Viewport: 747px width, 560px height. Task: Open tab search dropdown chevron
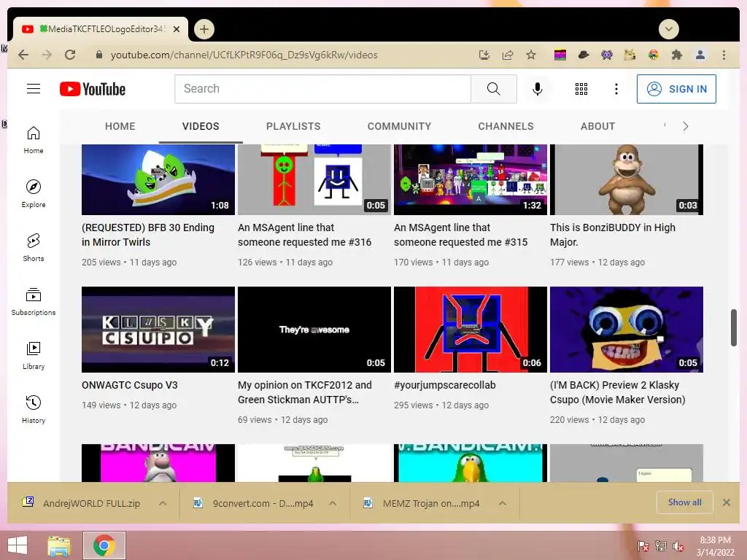[x=668, y=29]
